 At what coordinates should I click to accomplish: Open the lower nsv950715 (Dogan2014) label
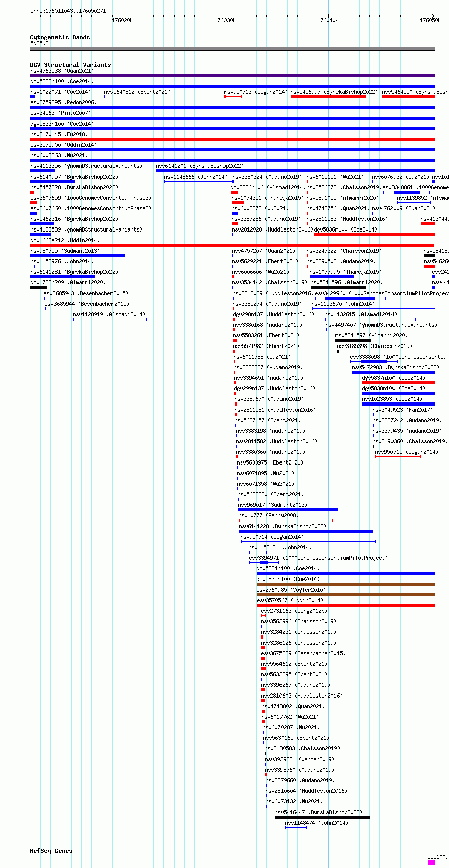407,452
